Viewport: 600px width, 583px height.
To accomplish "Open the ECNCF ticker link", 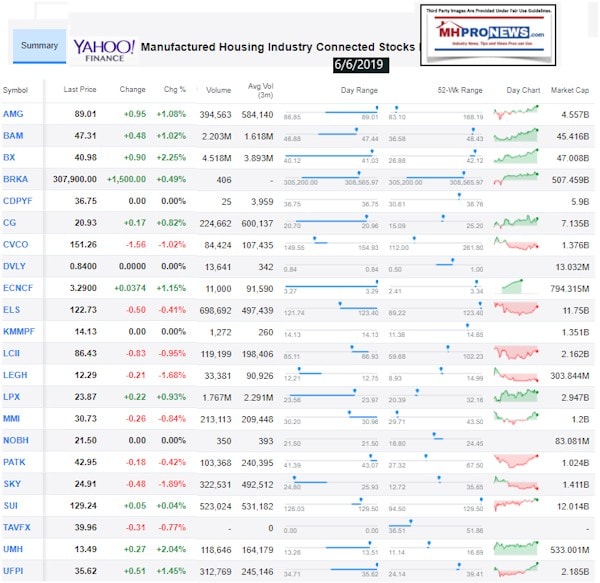I will (x=18, y=288).
